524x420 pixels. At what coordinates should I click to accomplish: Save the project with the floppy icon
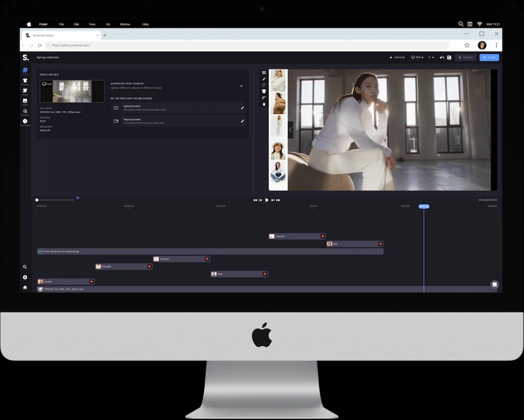pos(449,58)
